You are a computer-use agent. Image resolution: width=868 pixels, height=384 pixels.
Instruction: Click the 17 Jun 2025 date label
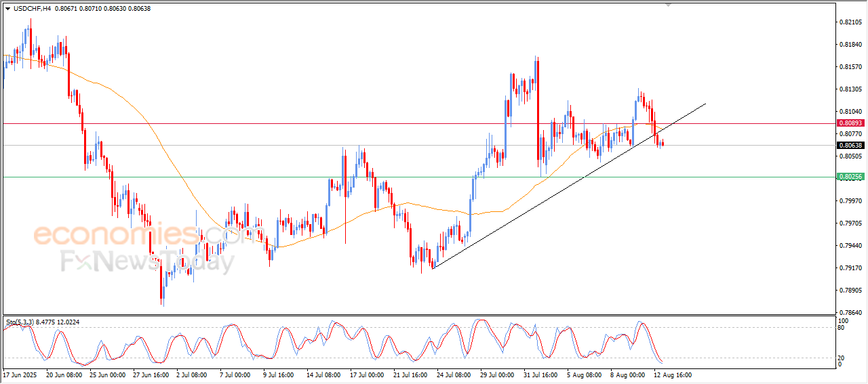pyautogui.click(x=18, y=374)
